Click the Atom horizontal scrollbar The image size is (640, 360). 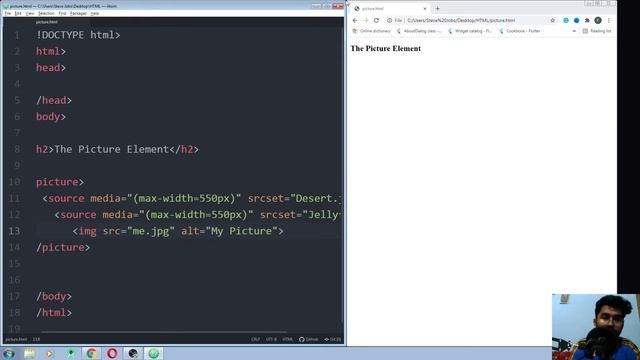click(164, 332)
